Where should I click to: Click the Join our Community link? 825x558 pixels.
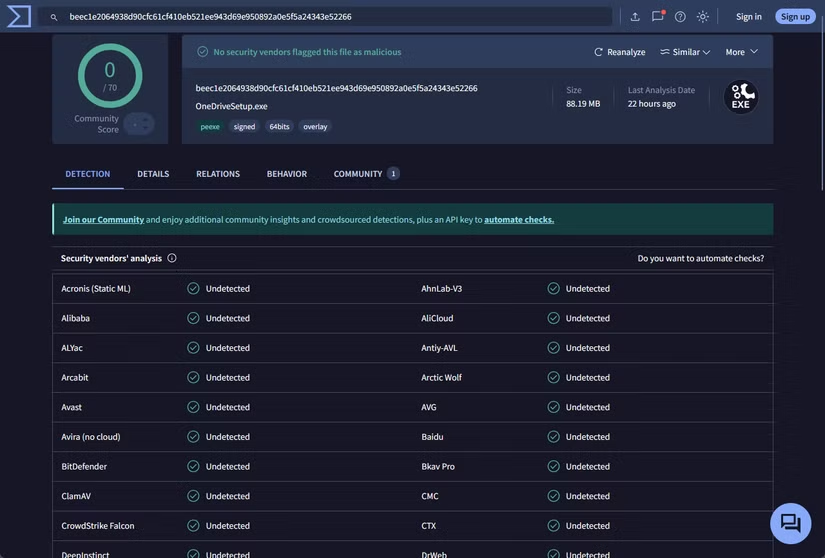tap(103, 219)
